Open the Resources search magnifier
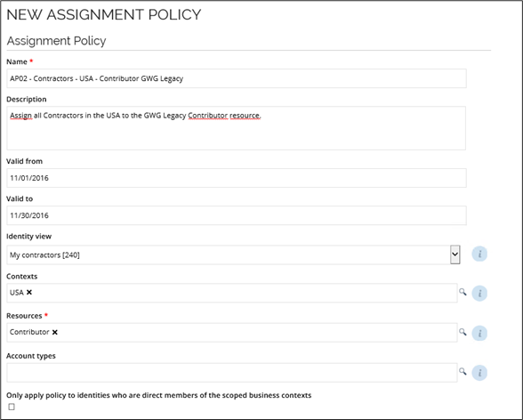Viewport: 523px width, 420px height. 463,332
